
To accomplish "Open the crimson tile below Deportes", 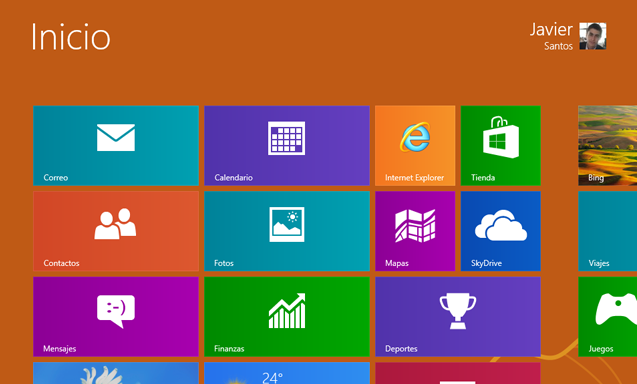I will (458, 373).
